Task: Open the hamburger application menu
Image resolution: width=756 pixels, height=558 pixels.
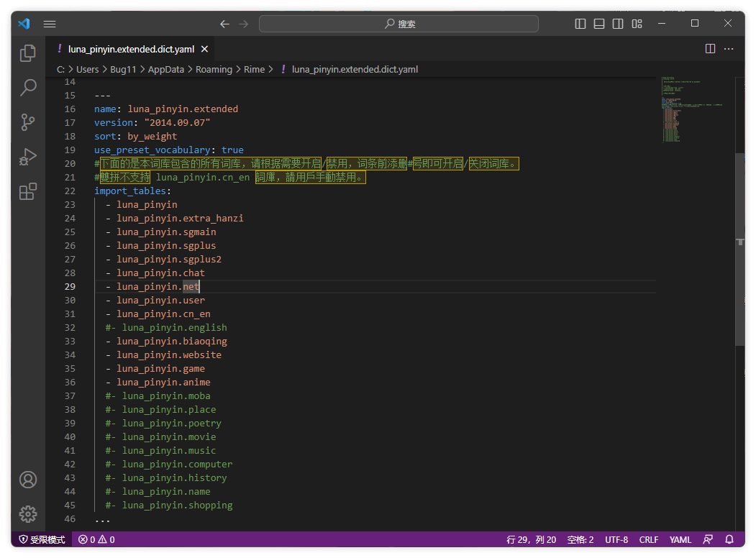Action: click(50, 24)
